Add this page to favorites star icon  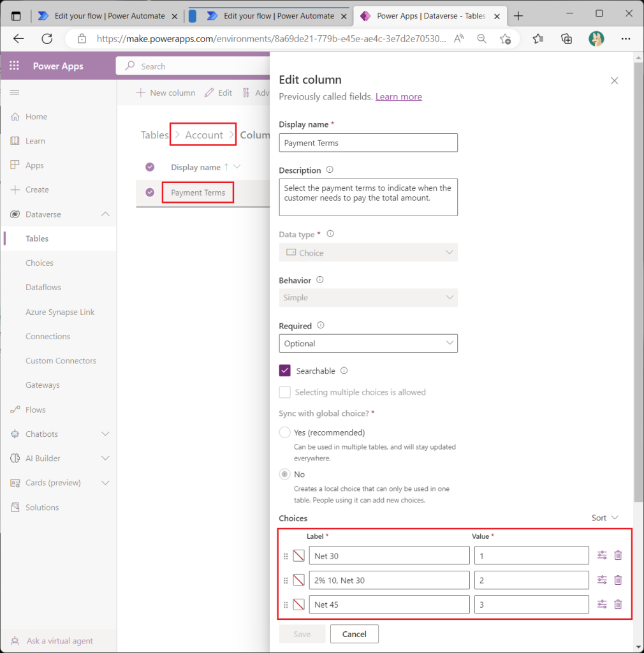tap(505, 39)
